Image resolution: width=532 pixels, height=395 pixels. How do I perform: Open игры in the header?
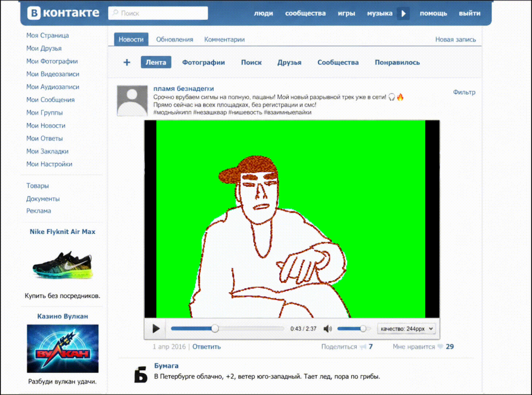coord(346,13)
